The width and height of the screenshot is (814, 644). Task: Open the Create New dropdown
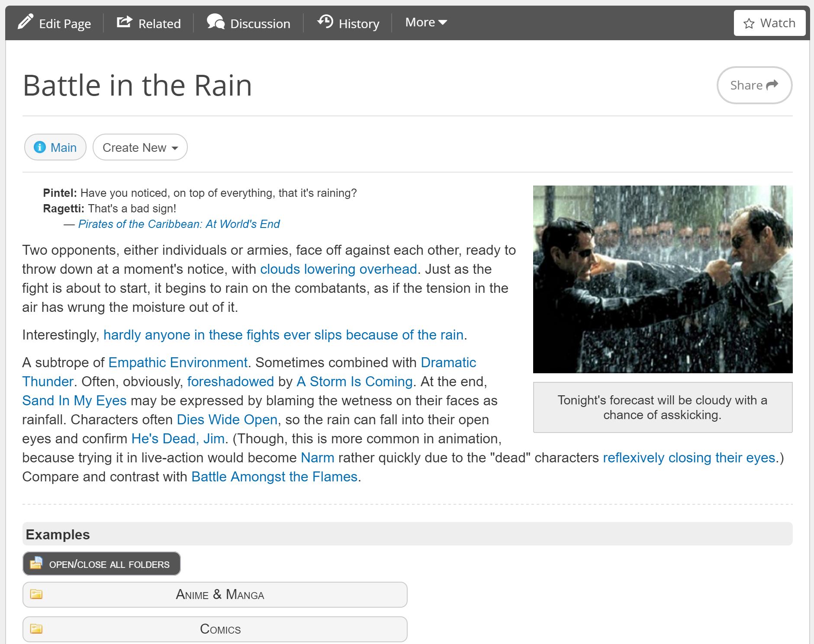click(x=139, y=147)
